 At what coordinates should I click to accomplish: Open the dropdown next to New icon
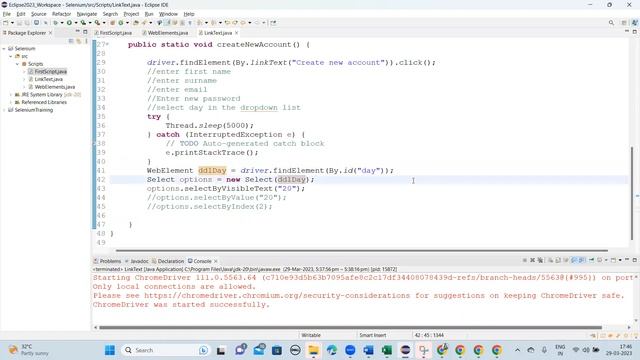click(12, 23)
